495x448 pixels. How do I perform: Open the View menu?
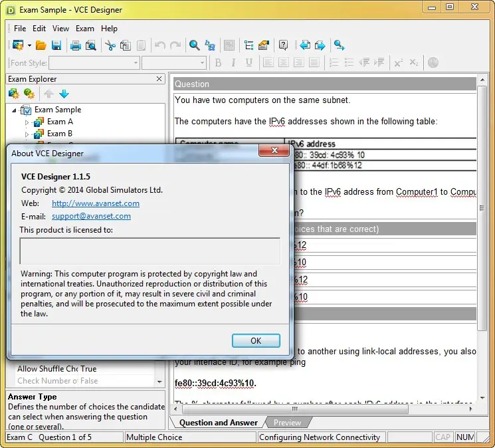tap(60, 29)
